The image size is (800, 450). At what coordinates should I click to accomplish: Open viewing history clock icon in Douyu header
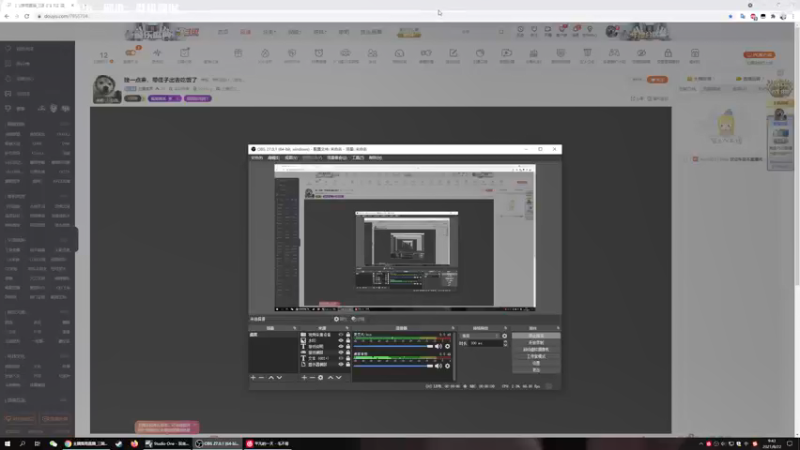point(520,30)
